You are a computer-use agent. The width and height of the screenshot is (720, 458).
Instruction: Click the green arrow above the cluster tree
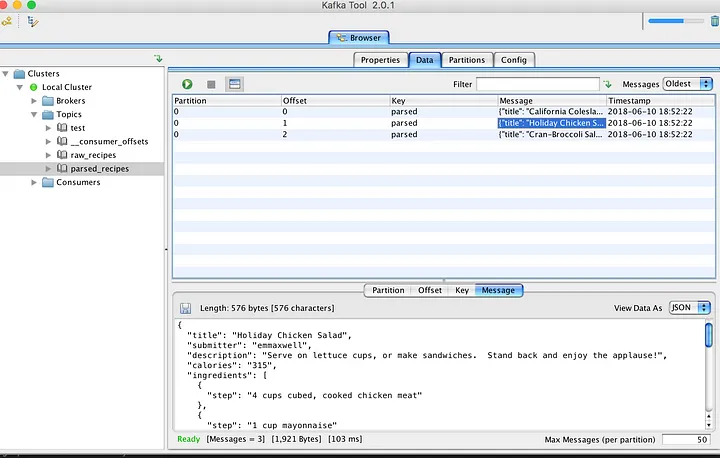(158, 59)
